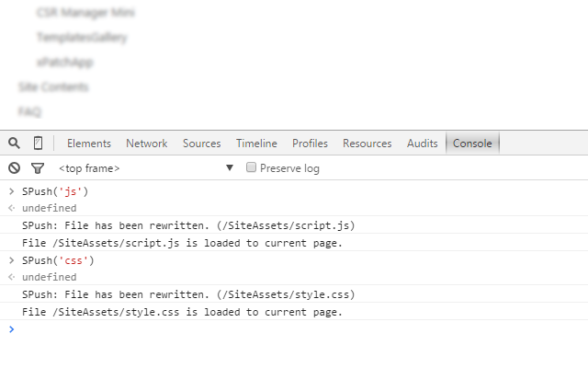588x368 pixels.
Task: Click the magnifier inspect element icon
Action: (x=15, y=144)
